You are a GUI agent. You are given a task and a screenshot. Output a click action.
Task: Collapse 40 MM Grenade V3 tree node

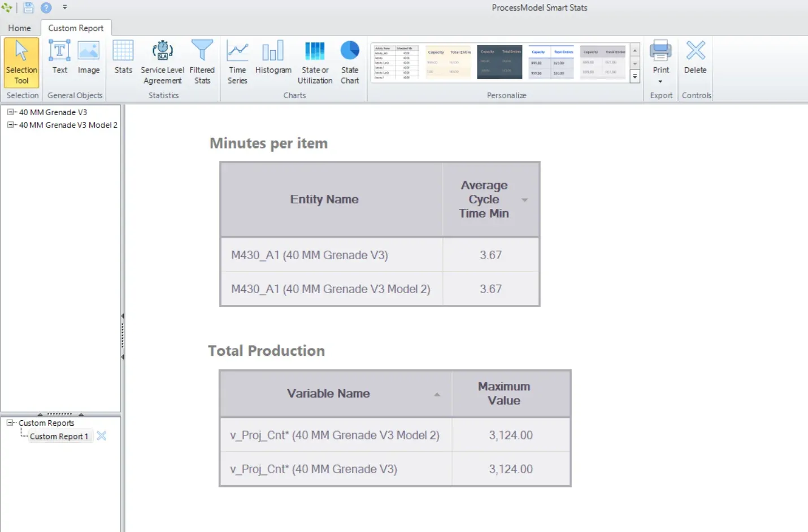[10, 112]
